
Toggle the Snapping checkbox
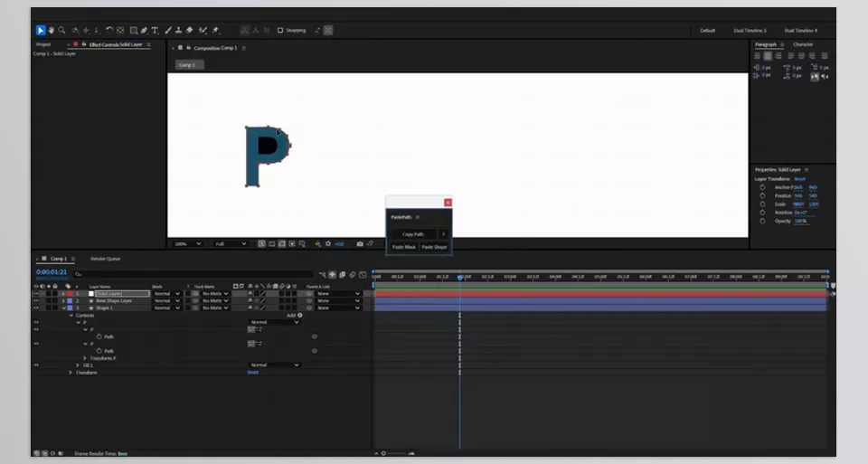(280, 31)
